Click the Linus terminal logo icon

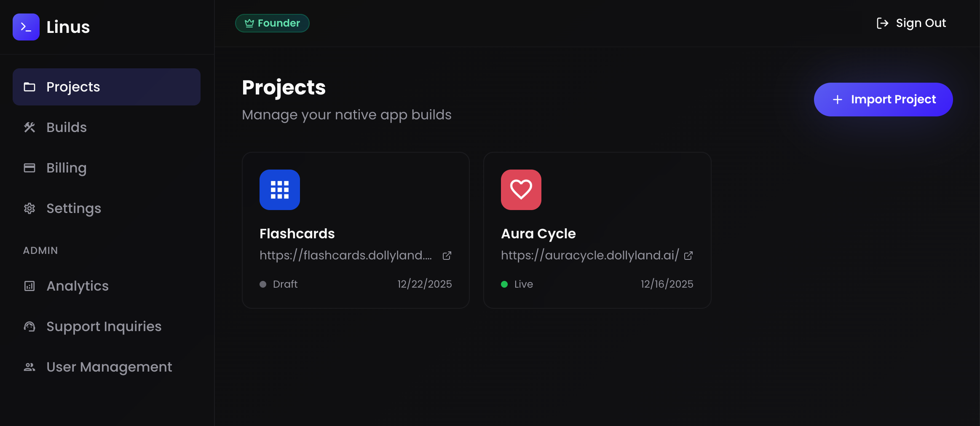(x=26, y=27)
